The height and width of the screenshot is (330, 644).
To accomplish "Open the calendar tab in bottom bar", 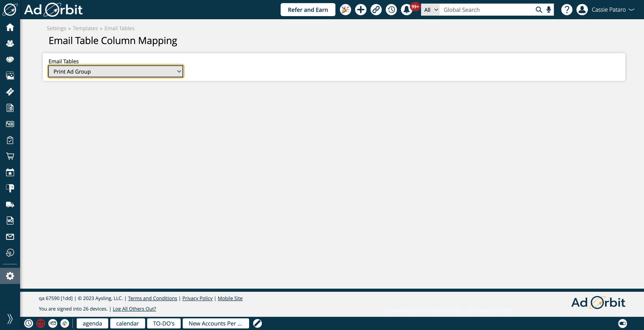I will coord(127,324).
